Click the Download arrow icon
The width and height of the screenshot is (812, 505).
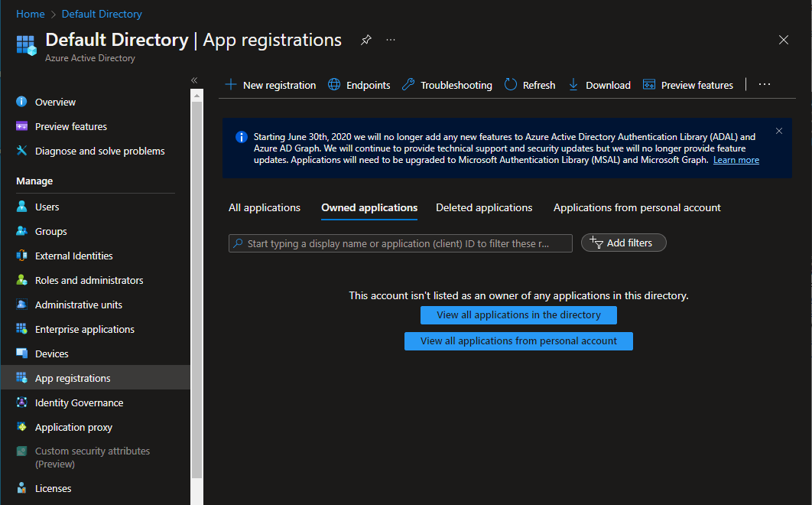pos(573,84)
